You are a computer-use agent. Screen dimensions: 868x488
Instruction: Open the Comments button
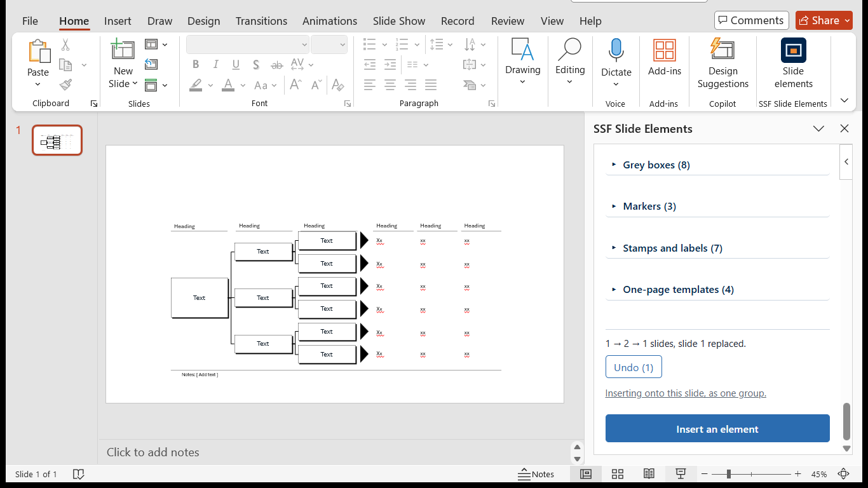(751, 20)
